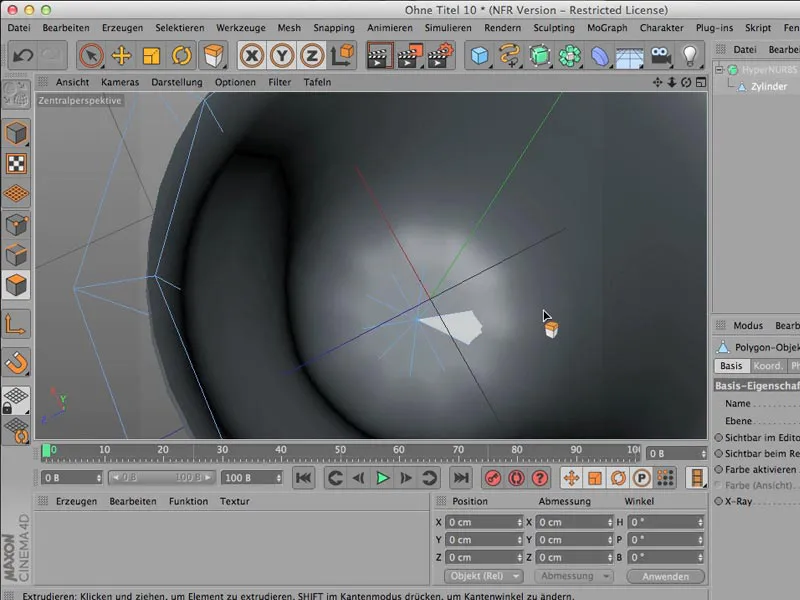Switch to the Koord. tab
This screenshot has height=600, width=800.
click(x=768, y=366)
